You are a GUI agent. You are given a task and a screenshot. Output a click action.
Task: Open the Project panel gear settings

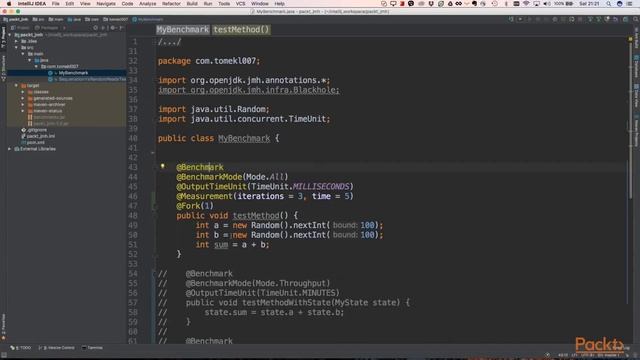113,28
